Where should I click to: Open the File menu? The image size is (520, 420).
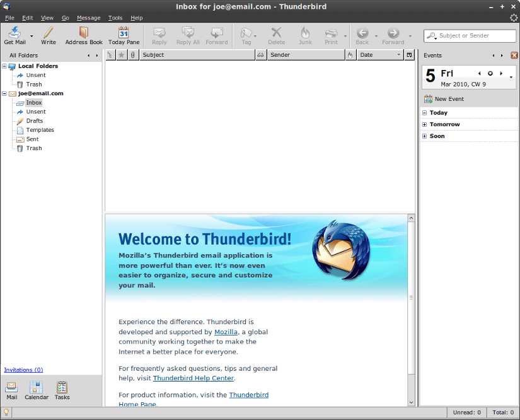click(x=9, y=18)
